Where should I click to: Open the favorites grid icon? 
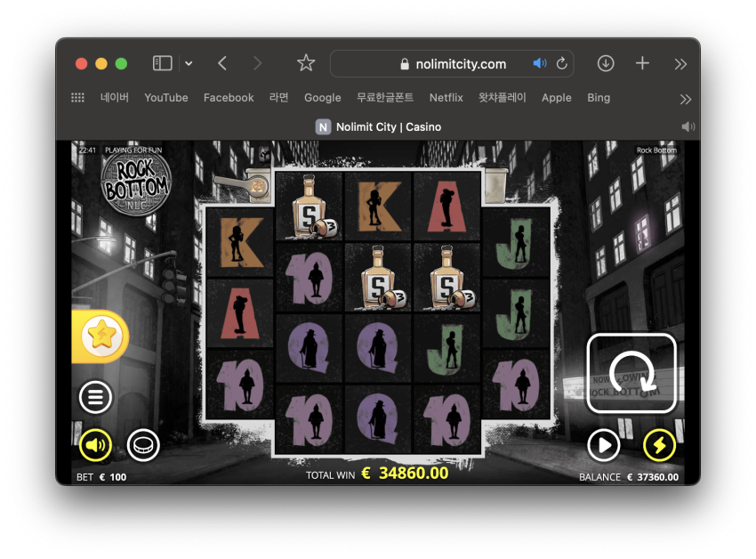coord(77,98)
